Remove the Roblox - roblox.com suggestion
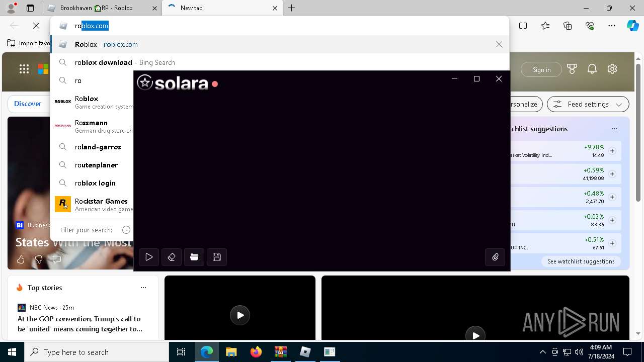Screen dimensions: 644x362 pos(499,44)
